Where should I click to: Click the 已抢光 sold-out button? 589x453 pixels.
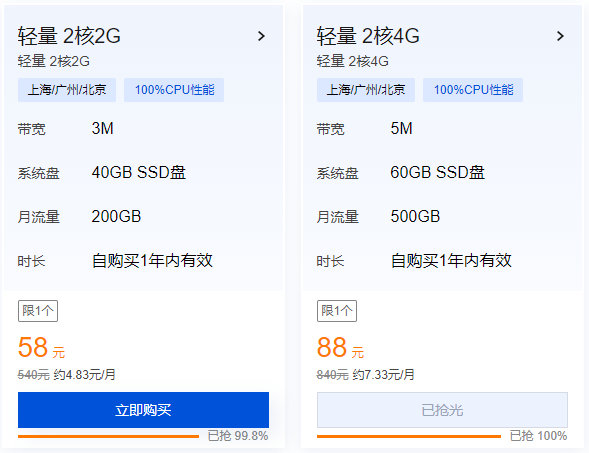[x=442, y=410]
